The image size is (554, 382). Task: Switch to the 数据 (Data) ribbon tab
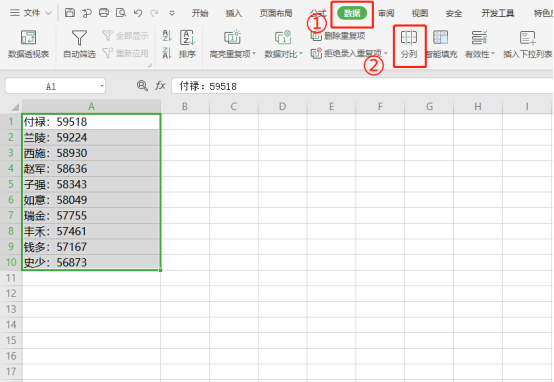point(352,13)
